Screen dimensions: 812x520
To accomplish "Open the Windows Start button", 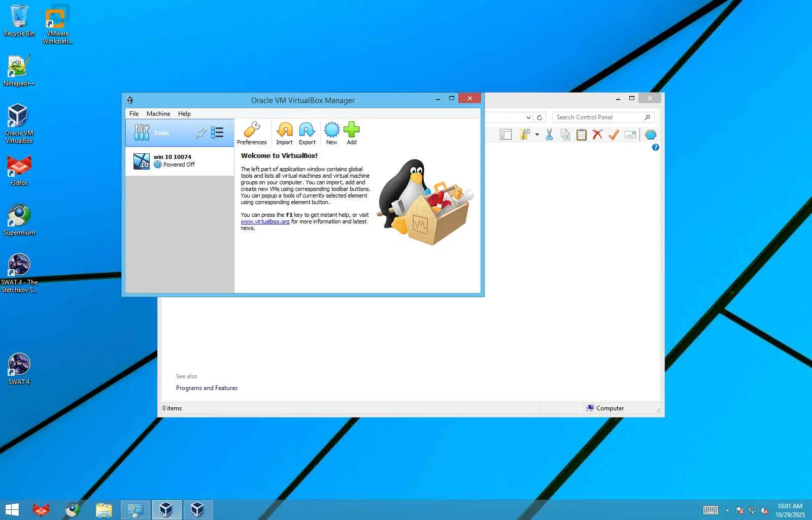I will [12, 510].
